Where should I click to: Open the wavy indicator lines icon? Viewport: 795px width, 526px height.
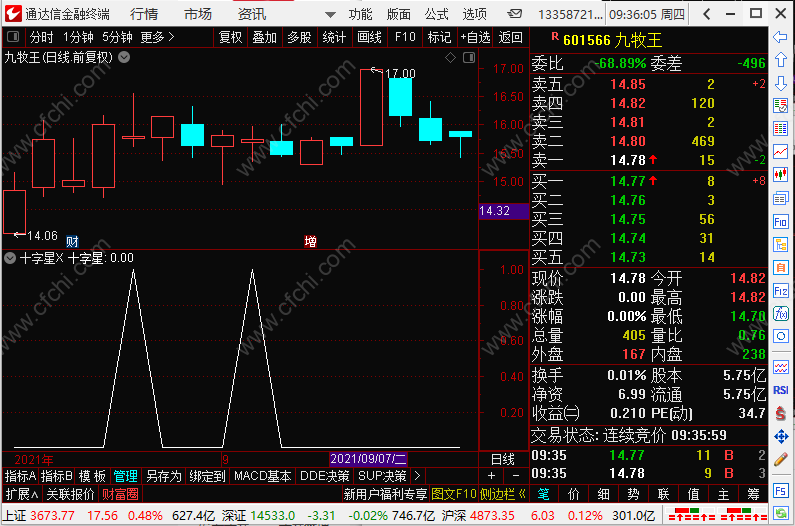coord(780,367)
